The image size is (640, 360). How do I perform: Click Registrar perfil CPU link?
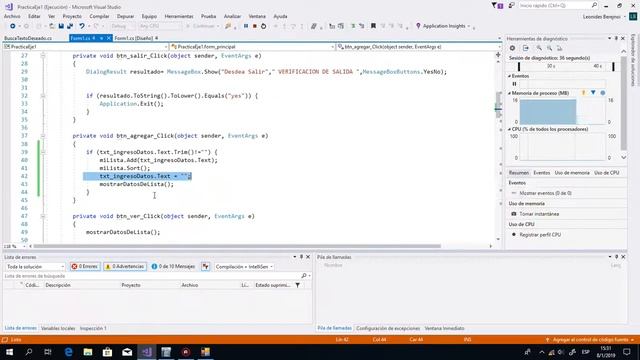click(540, 235)
